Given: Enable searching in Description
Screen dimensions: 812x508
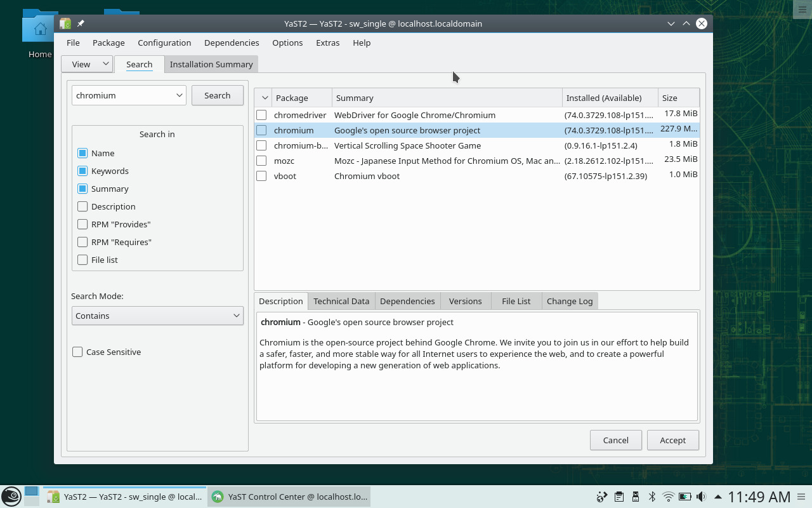Looking at the screenshot, I should pos(82,206).
